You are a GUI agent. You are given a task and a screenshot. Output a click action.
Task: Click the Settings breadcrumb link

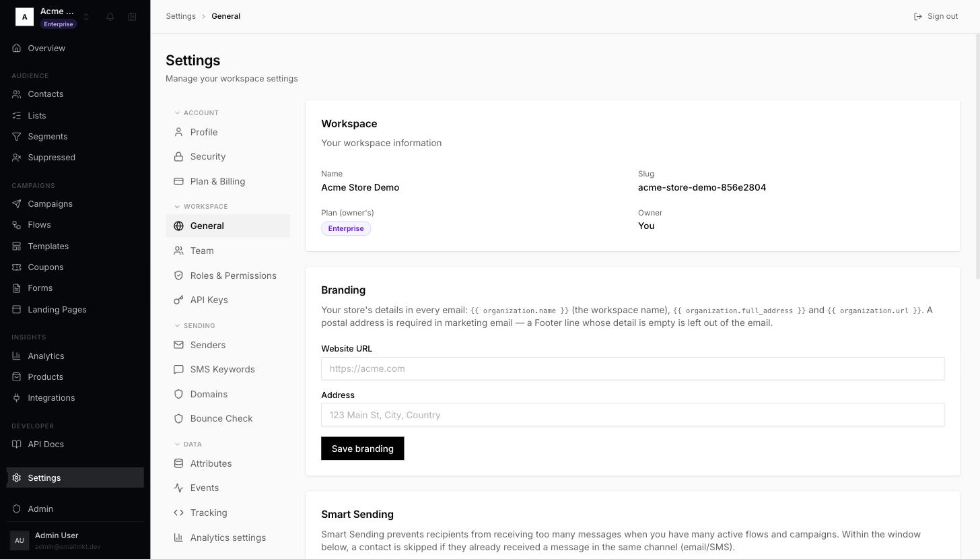point(180,16)
